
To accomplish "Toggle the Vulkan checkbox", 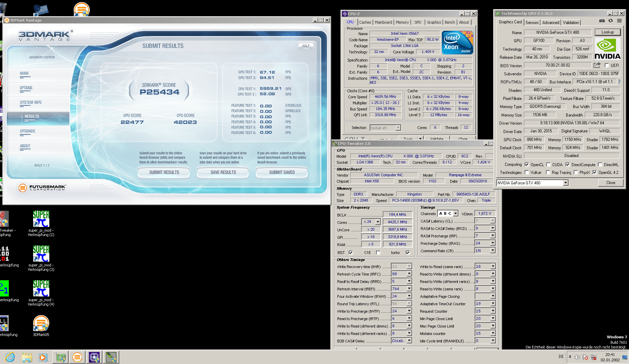I will 527,173.
